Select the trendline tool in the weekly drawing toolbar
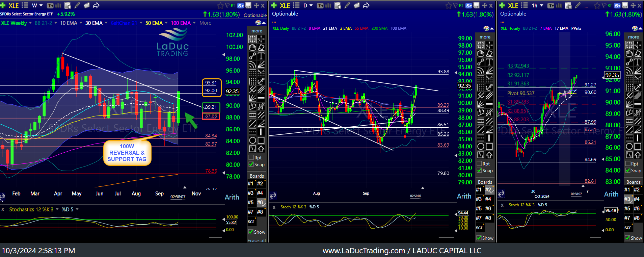Viewport: 644px width, 257px height. coord(252,56)
